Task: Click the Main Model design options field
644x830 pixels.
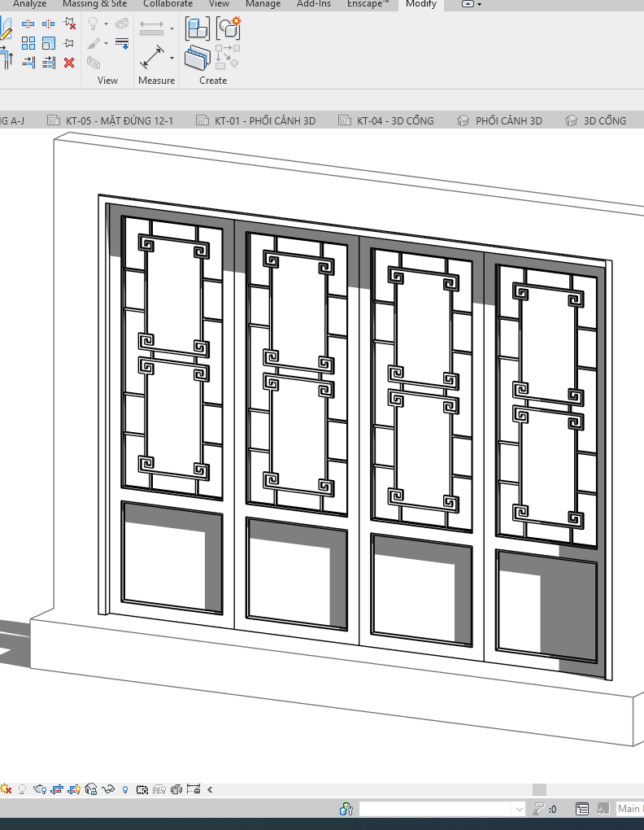Action: point(629,809)
